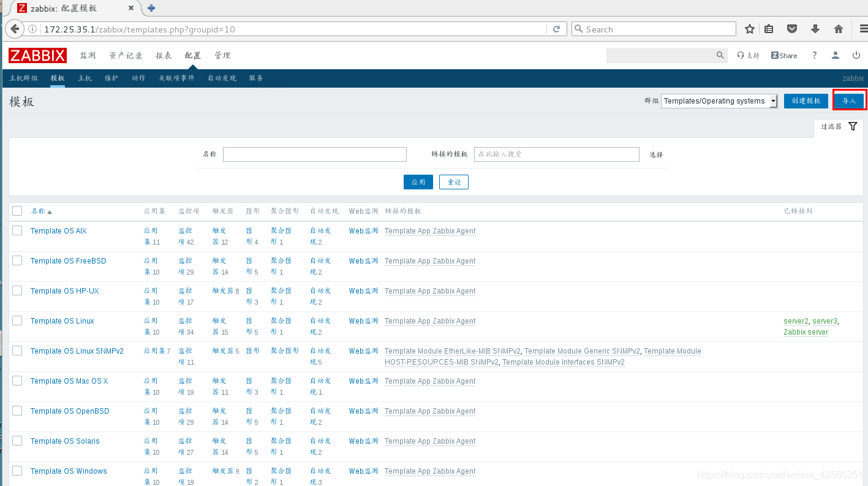Check Template OS Linux SNMPv2 checkbox
868x486 pixels.
(x=17, y=351)
